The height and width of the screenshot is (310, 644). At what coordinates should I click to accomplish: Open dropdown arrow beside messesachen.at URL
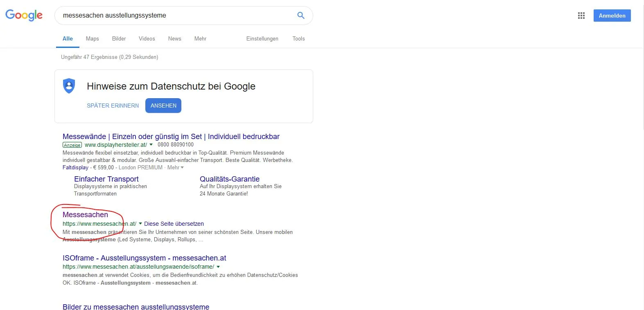pos(140,224)
